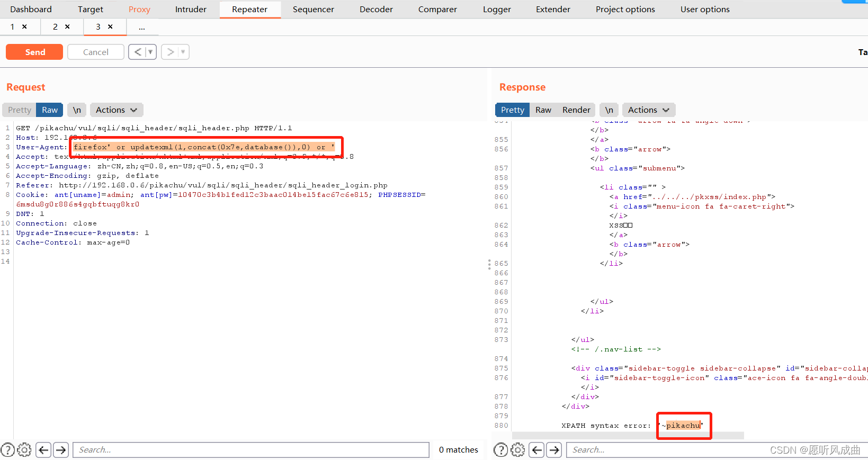868x460 pixels.
Task: Open the Sequencer tab
Action: pyautogui.click(x=314, y=9)
